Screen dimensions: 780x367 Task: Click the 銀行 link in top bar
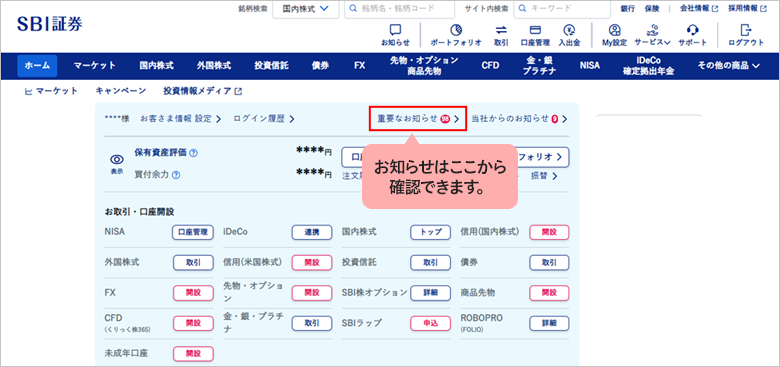click(x=628, y=8)
